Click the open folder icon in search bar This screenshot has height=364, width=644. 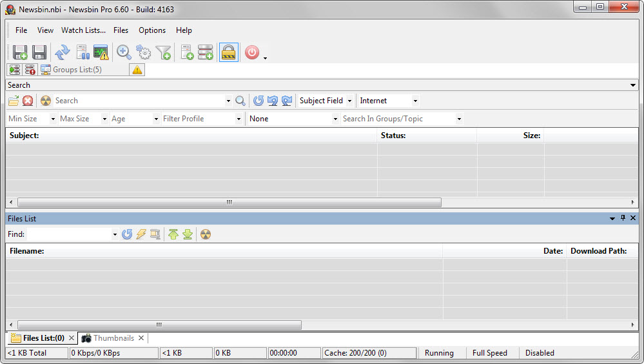14,101
